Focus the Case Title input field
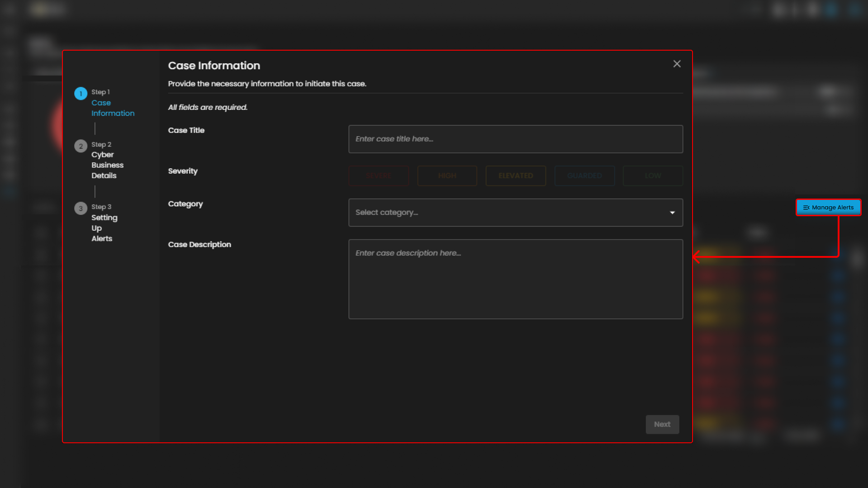The height and width of the screenshot is (488, 868). (x=515, y=139)
